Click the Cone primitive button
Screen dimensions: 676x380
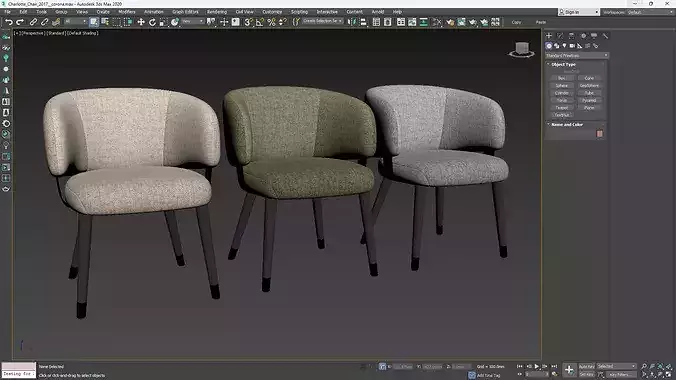pos(589,78)
